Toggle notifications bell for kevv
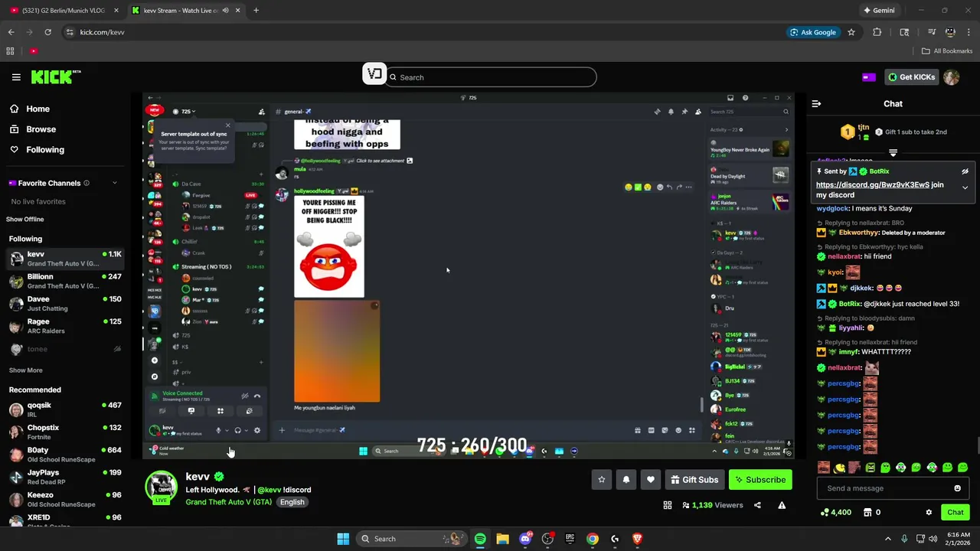980x551 pixels. click(x=626, y=480)
